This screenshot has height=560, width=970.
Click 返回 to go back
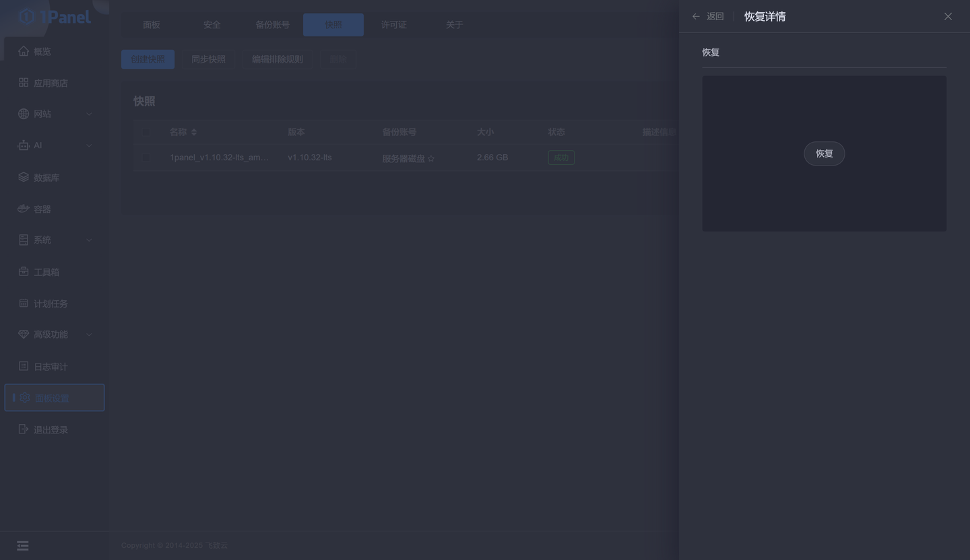coord(708,16)
